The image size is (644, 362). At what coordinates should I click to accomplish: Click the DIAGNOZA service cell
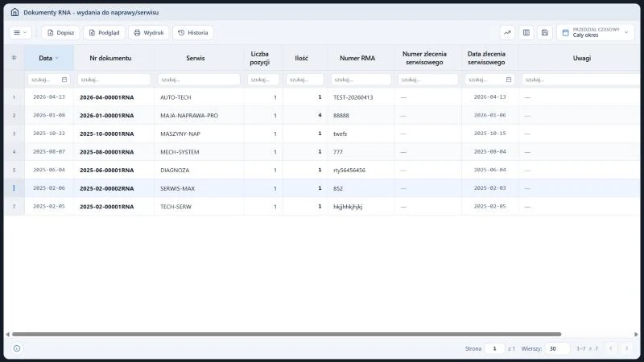pos(175,170)
